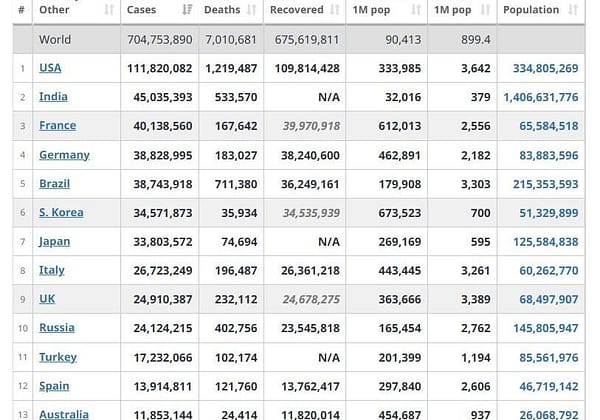Viewport: 600px width, 420px height.
Task: Go to the France country page
Action: (57, 126)
